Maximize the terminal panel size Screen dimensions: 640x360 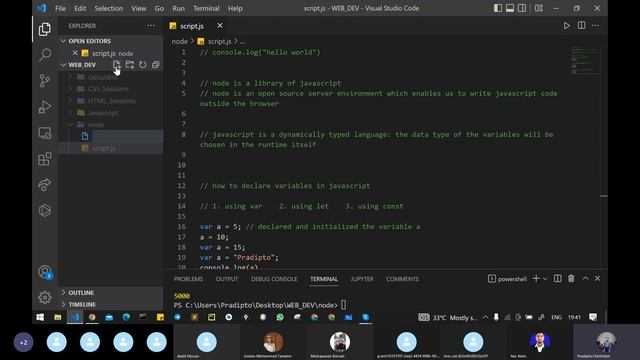click(585, 279)
